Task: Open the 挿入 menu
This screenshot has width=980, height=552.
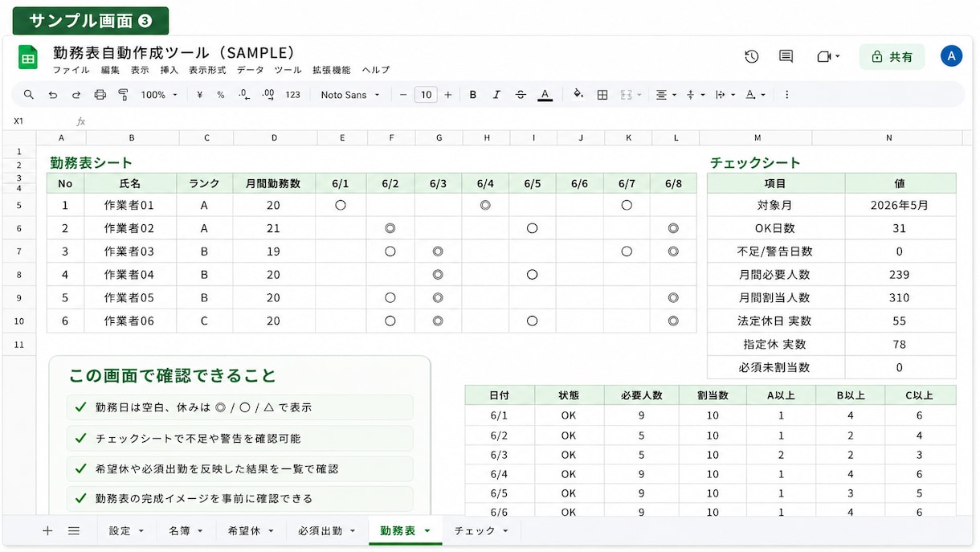Action: point(169,71)
